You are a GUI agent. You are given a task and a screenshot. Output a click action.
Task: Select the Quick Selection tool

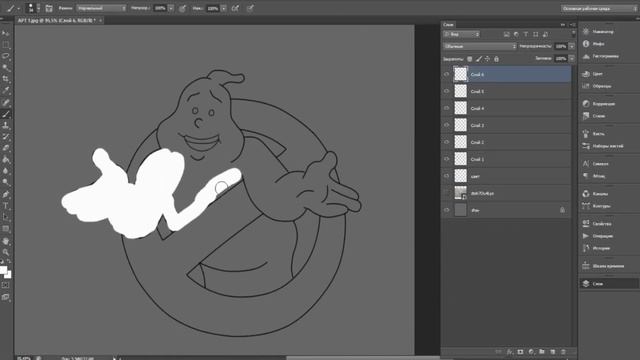6,67
